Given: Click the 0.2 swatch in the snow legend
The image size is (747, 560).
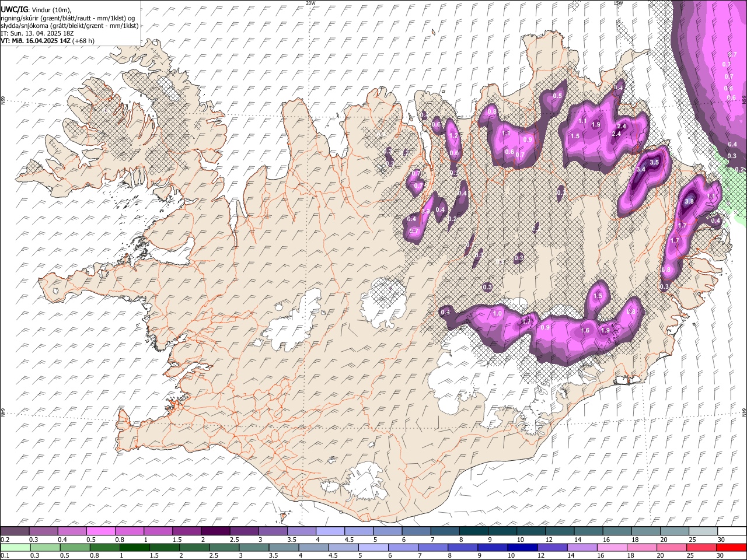Looking at the screenshot, I should [15, 531].
